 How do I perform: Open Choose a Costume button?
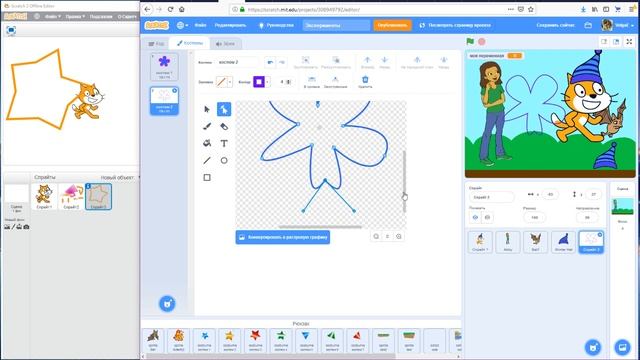(x=167, y=304)
